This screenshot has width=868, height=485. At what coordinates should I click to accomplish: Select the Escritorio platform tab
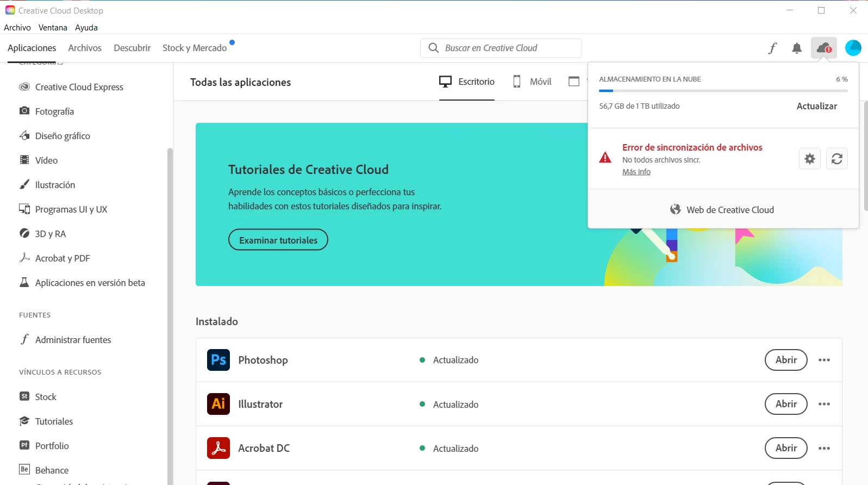tap(467, 82)
